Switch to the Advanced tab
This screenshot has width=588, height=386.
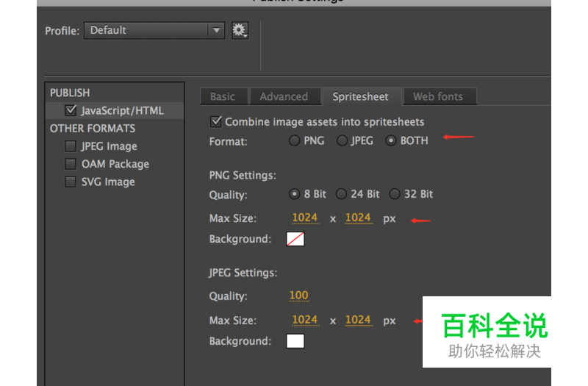tap(284, 96)
